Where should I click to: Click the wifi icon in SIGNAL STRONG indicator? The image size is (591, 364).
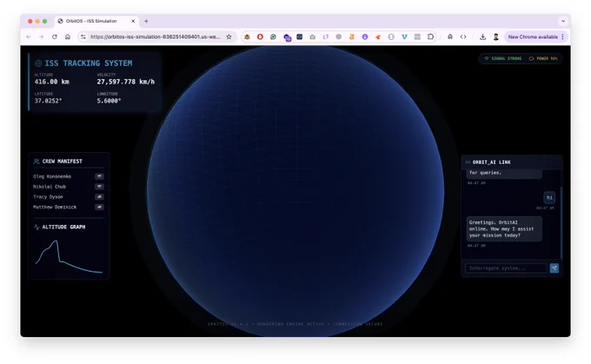tap(486, 58)
